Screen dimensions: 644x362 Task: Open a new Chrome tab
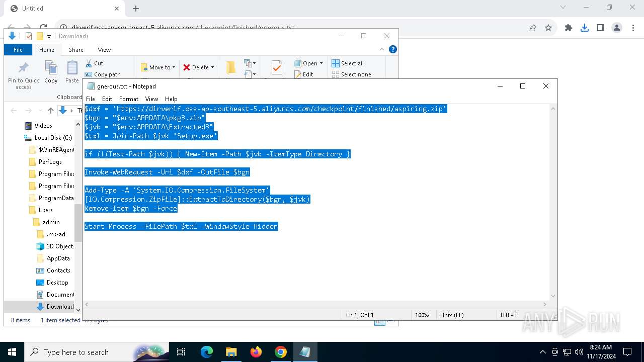(136, 9)
